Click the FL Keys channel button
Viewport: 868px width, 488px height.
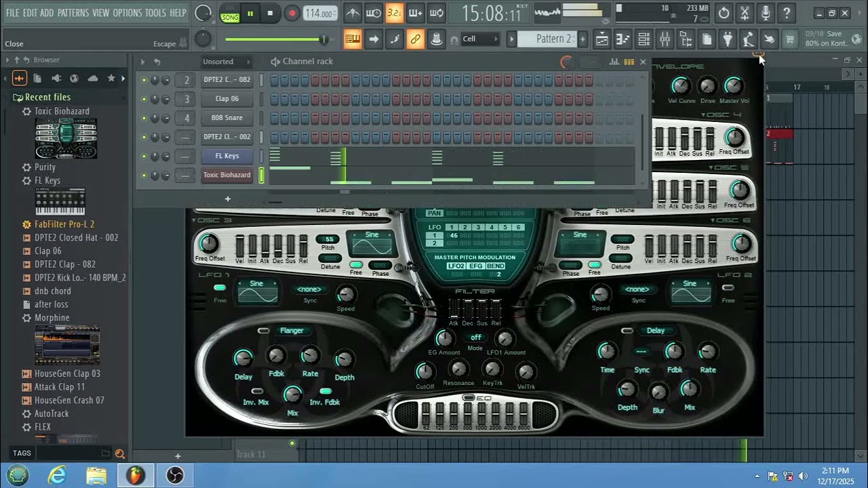point(227,156)
